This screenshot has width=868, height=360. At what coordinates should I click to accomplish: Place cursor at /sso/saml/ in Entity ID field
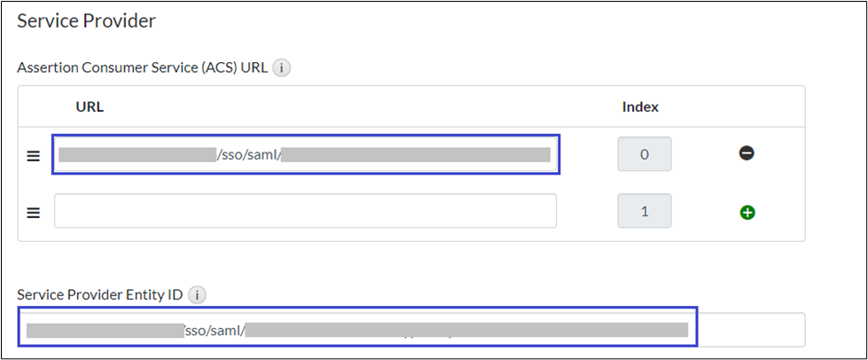pos(215,331)
